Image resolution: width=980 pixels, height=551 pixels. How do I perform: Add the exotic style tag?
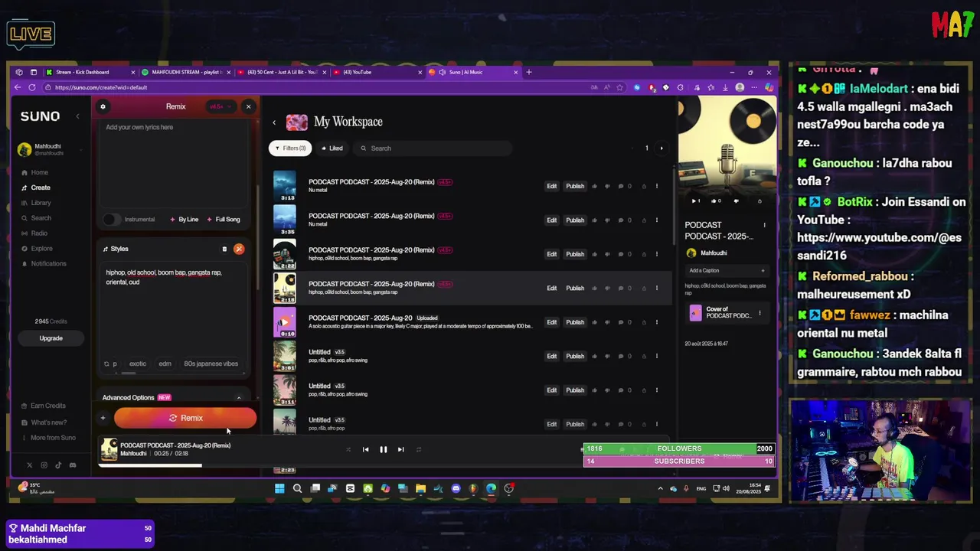(138, 364)
